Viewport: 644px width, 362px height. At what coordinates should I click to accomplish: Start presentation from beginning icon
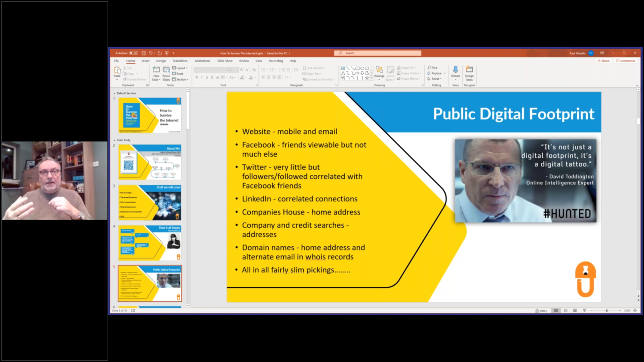167,53
